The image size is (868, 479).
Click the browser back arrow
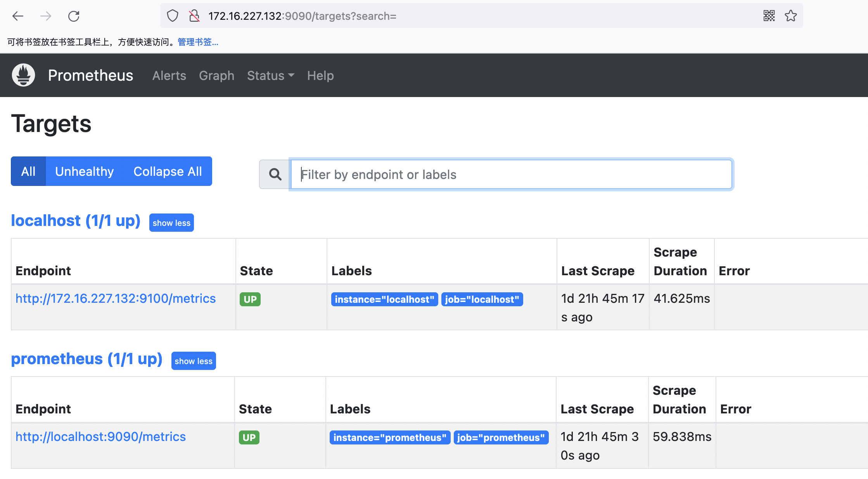pos(18,16)
